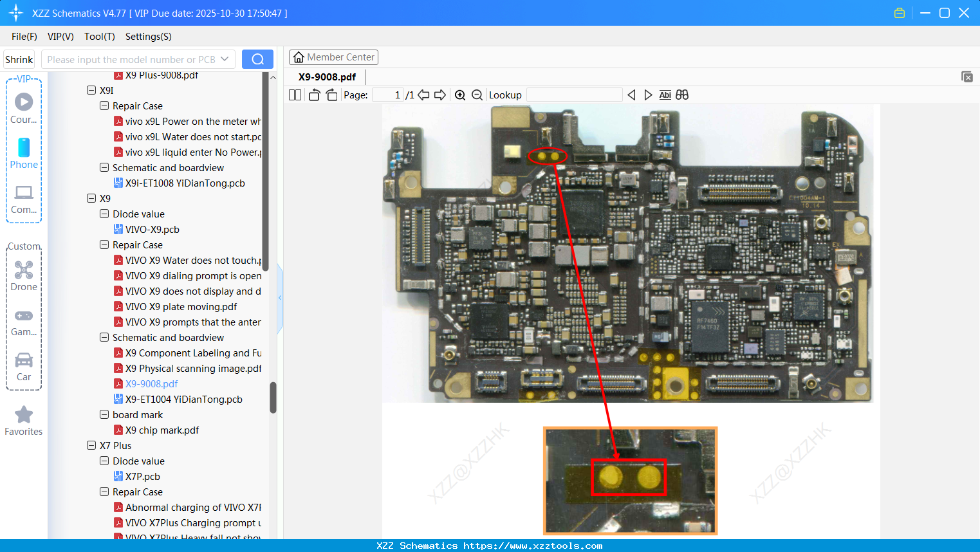Open X9 Physical scanning image.pdf
980x552 pixels.
194,369
